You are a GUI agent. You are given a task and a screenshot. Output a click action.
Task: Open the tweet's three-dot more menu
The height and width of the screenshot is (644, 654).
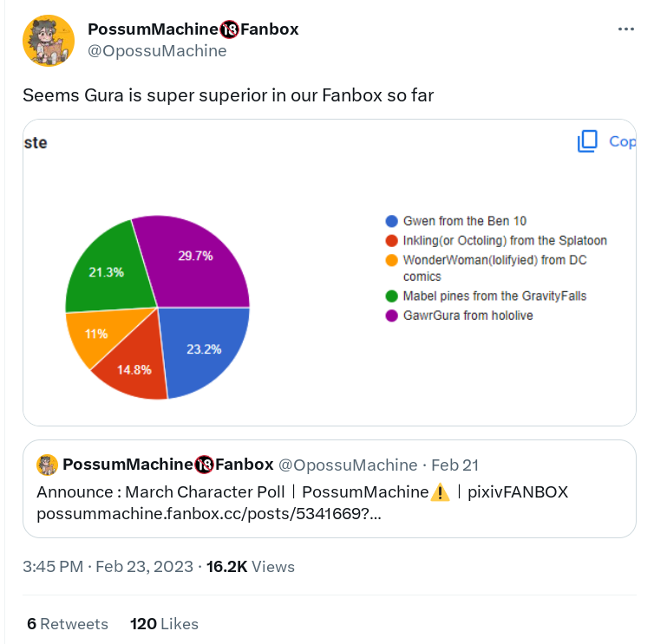pos(626,29)
